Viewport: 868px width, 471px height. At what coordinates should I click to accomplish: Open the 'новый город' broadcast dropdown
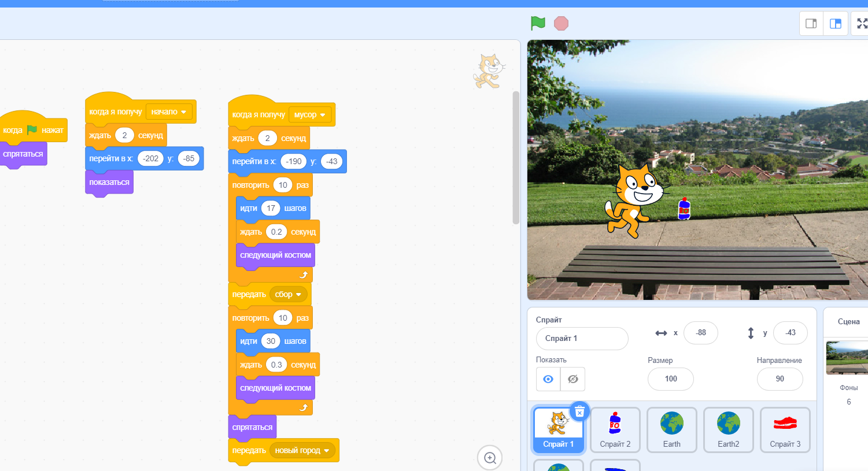coord(302,451)
